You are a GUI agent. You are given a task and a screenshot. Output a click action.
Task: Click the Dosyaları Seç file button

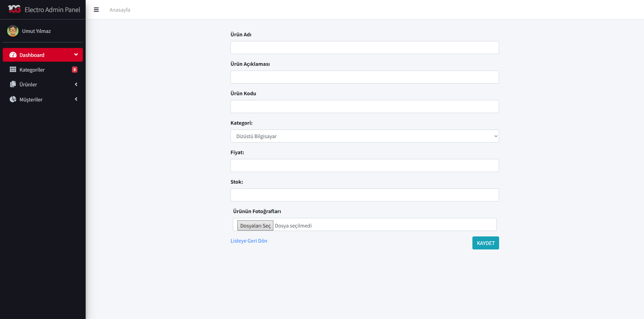[255, 225]
